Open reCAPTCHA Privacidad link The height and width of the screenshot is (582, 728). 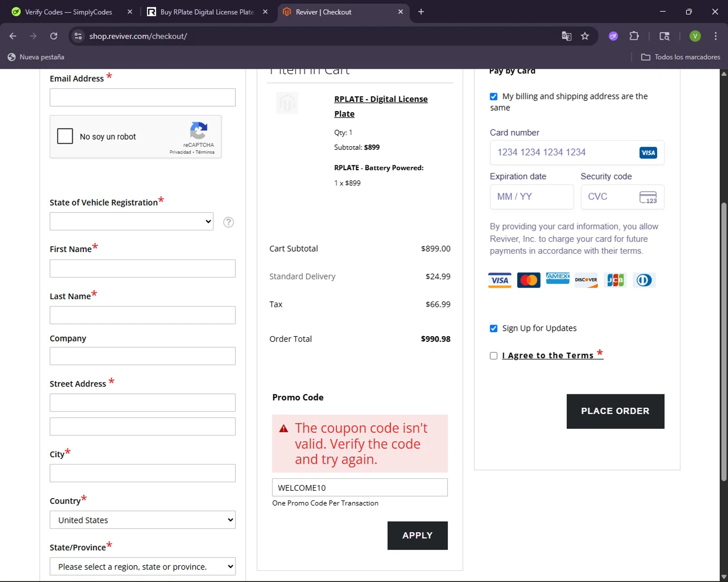pos(180,152)
